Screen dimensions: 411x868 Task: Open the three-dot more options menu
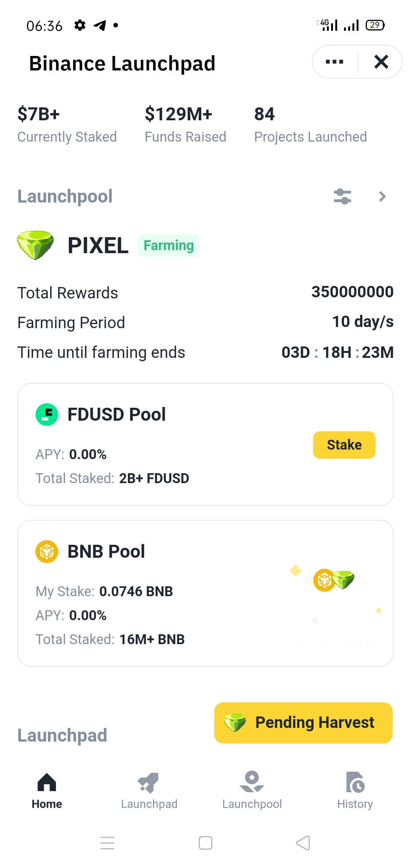(x=335, y=62)
